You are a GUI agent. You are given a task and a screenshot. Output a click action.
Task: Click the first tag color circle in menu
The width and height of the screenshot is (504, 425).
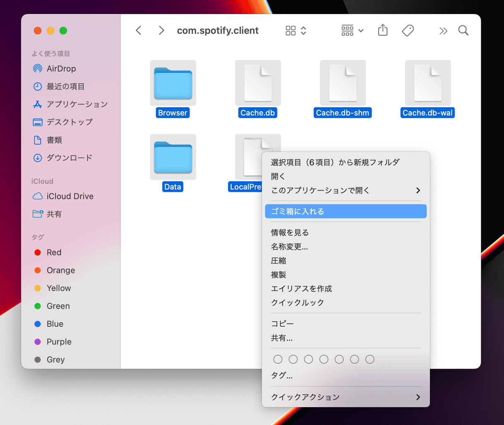tap(278, 359)
